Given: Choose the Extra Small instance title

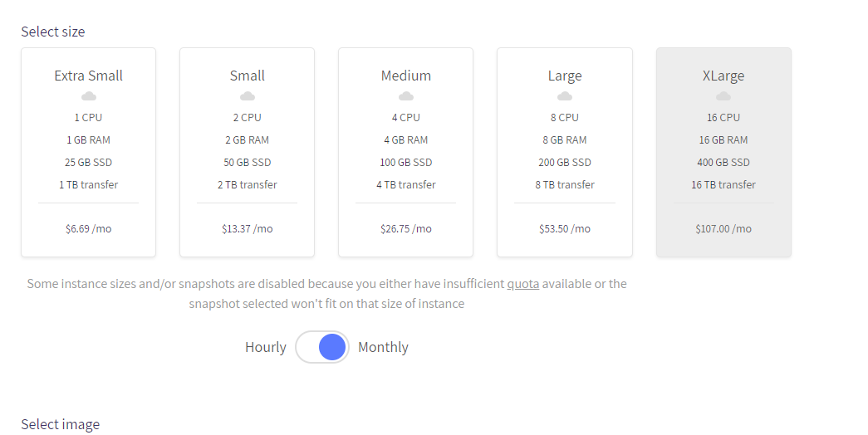Looking at the screenshot, I should click(x=88, y=76).
